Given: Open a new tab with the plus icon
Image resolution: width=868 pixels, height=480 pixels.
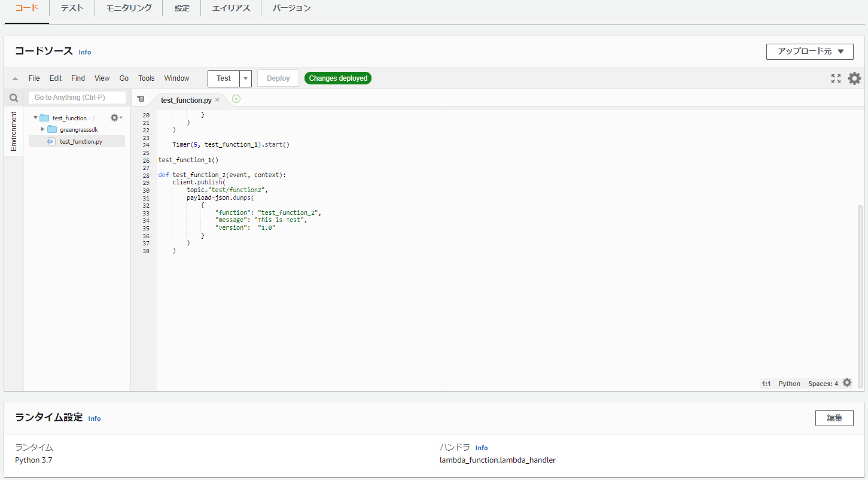Looking at the screenshot, I should (236, 99).
